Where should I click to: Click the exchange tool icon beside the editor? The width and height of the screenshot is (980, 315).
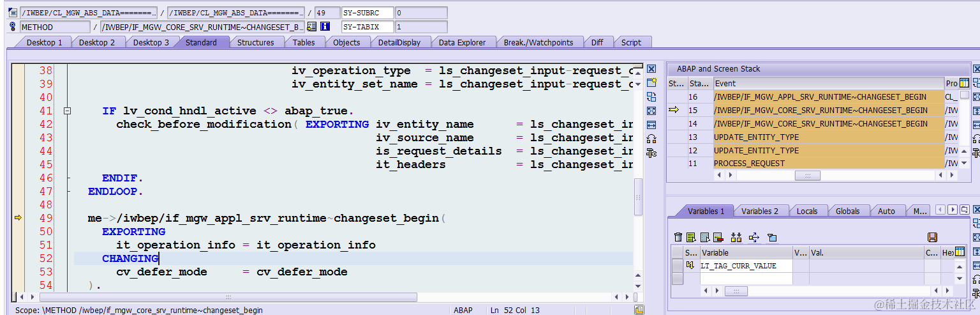[x=651, y=96]
